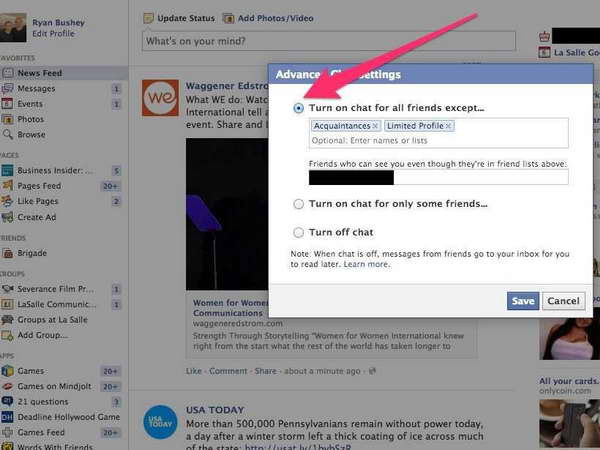Click the 'Enter names or lists' field

[439, 140]
